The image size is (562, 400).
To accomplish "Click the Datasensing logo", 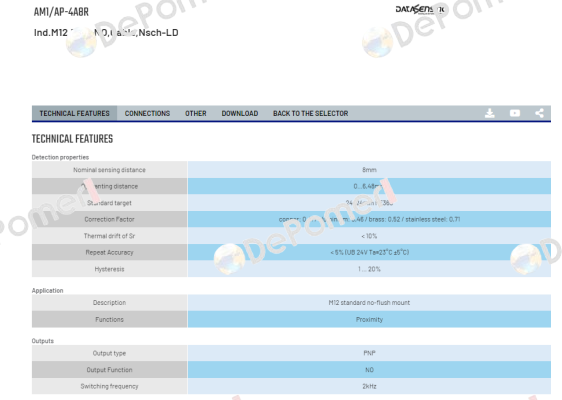I will click(x=420, y=9).
